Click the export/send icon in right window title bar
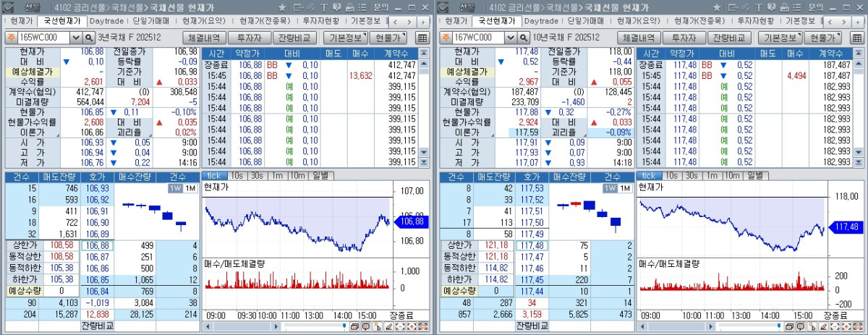This screenshot has width=868, height=335. point(733,7)
